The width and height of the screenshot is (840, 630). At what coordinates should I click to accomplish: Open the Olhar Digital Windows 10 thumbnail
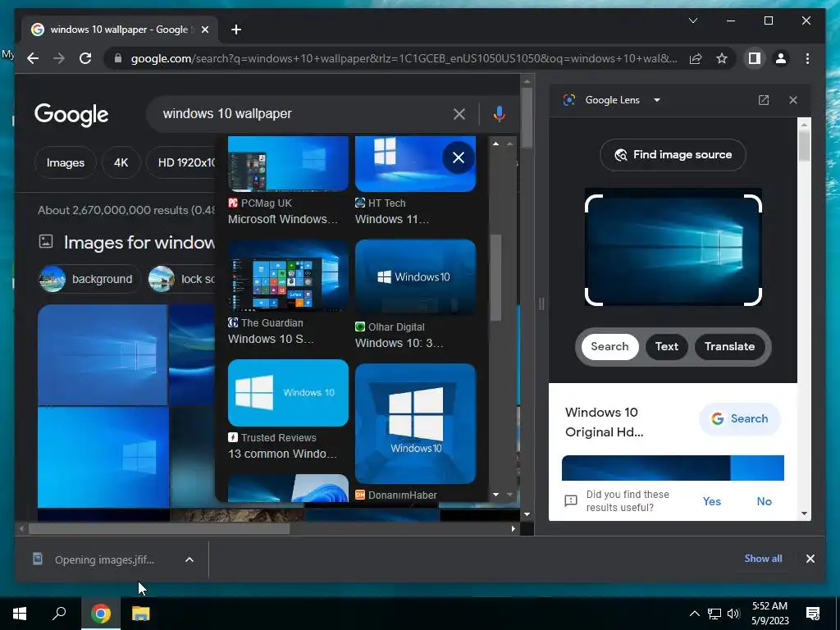click(x=415, y=277)
